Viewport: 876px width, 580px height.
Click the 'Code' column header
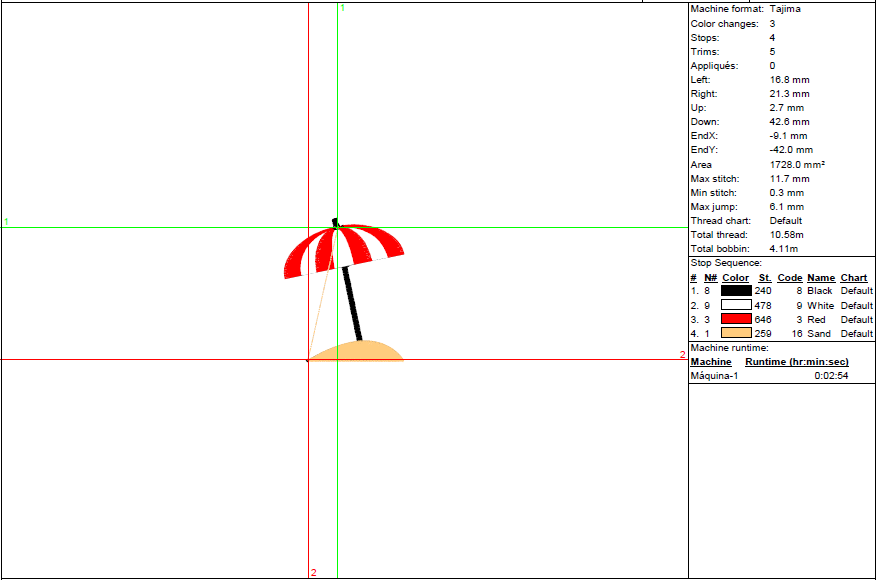point(790,278)
